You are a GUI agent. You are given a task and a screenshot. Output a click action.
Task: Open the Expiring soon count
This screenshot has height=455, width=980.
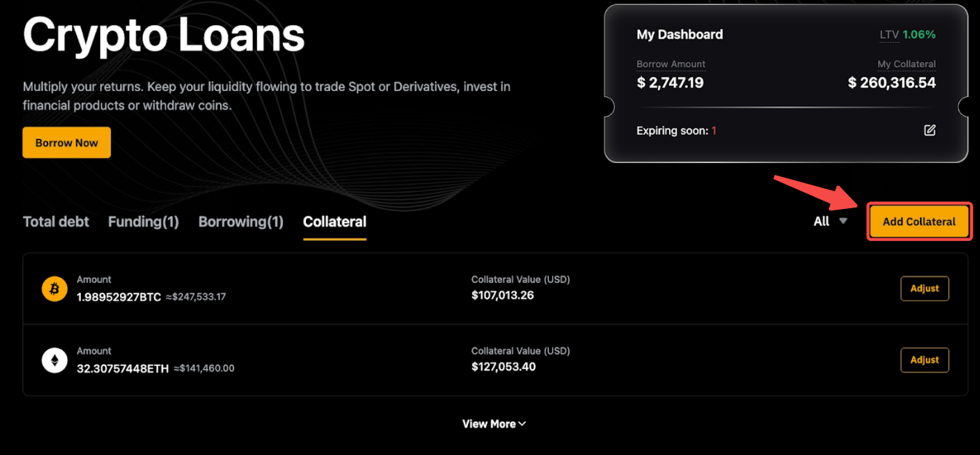point(714,131)
